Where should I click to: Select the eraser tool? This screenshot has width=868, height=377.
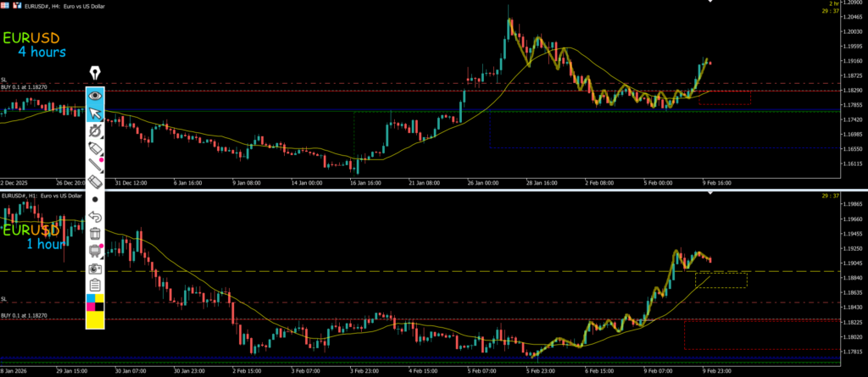(x=95, y=181)
